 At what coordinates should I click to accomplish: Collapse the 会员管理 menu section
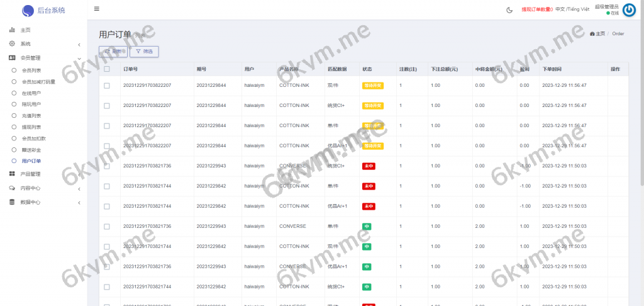(x=79, y=58)
